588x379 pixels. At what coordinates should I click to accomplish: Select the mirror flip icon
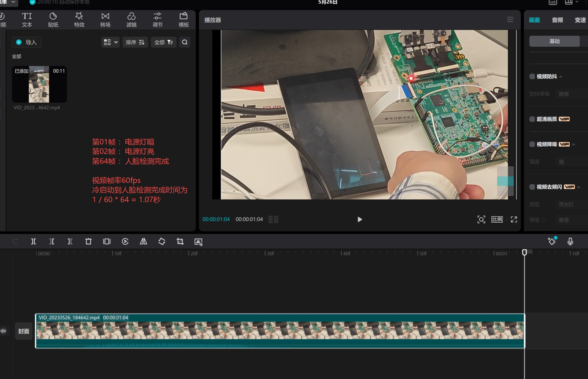(143, 242)
